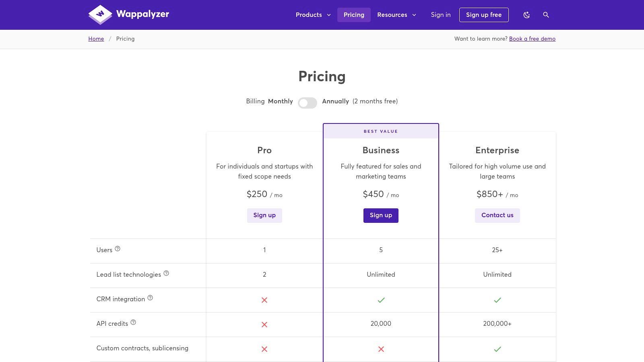644x362 pixels.
Task: Click the help icon next to CRM integration
Action: [x=151, y=297]
